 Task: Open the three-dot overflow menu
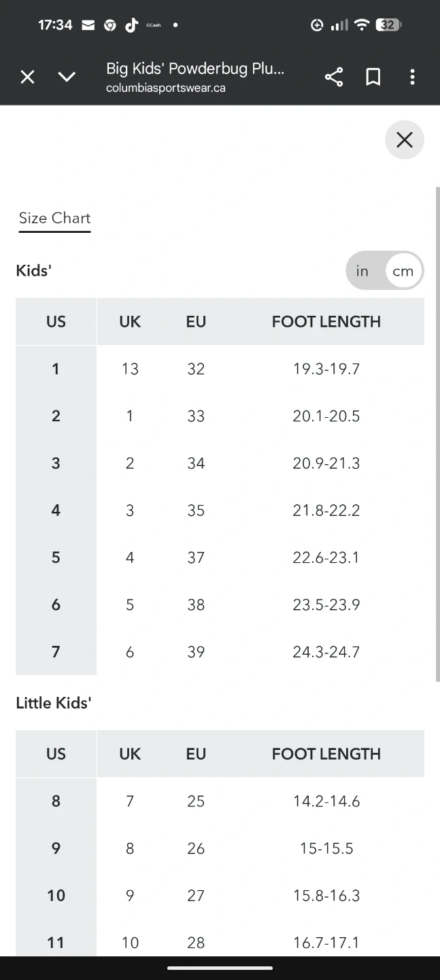pyautogui.click(x=412, y=77)
